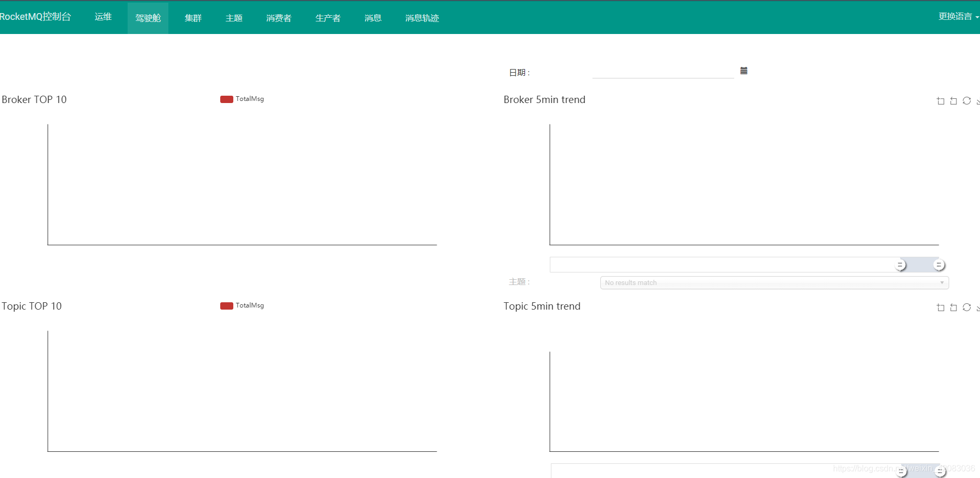The height and width of the screenshot is (478, 980).
Task: Click zoom reset icon on Broker 5min trend
Action: point(953,101)
